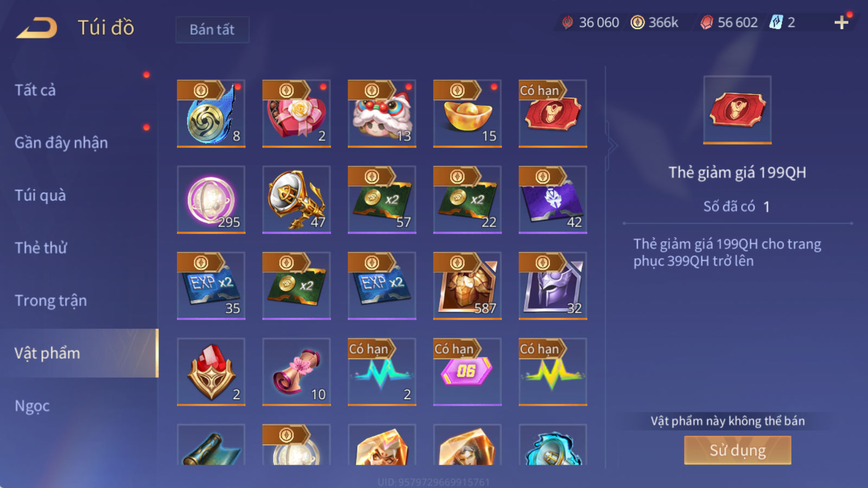Select the pink blossom scroll item
The width and height of the screenshot is (868, 488).
pos(296,372)
